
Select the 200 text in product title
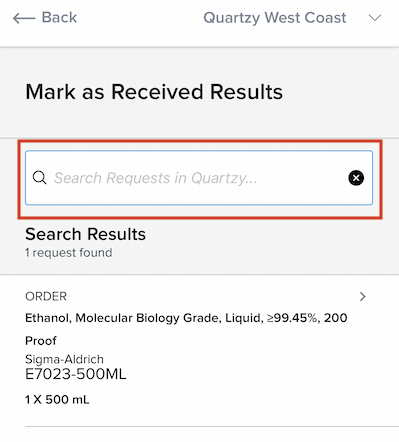pos(336,318)
